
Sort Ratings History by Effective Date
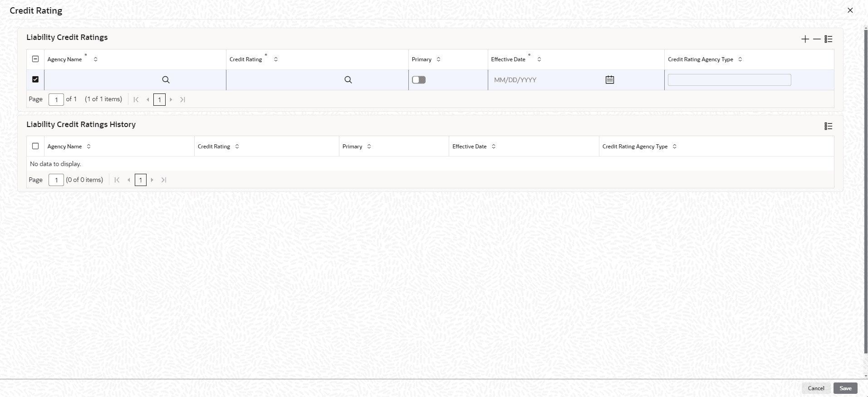pos(494,147)
